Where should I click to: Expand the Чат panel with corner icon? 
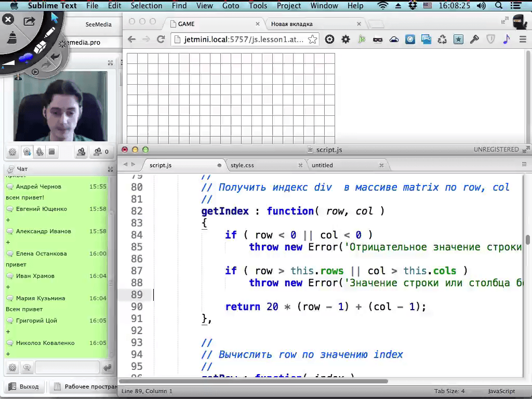point(110,169)
